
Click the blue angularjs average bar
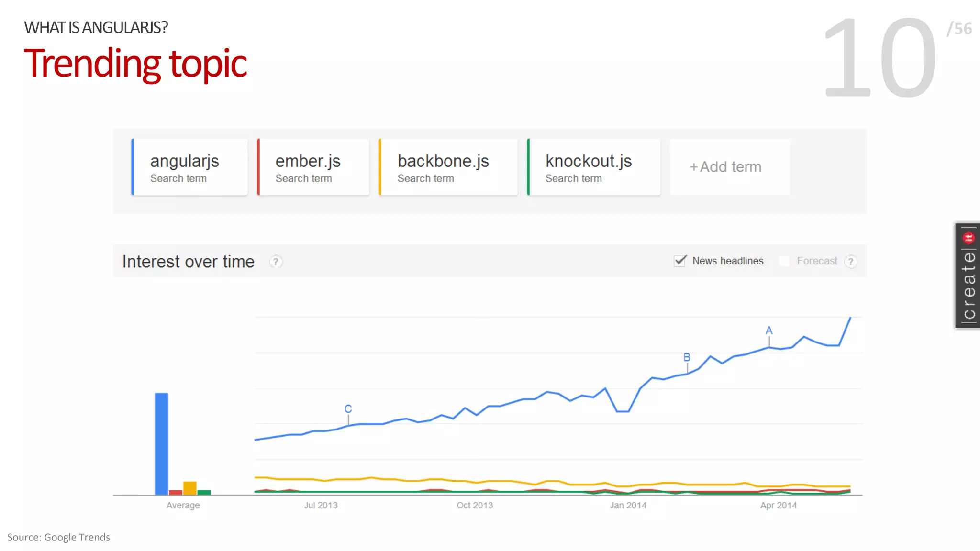coord(161,443)
